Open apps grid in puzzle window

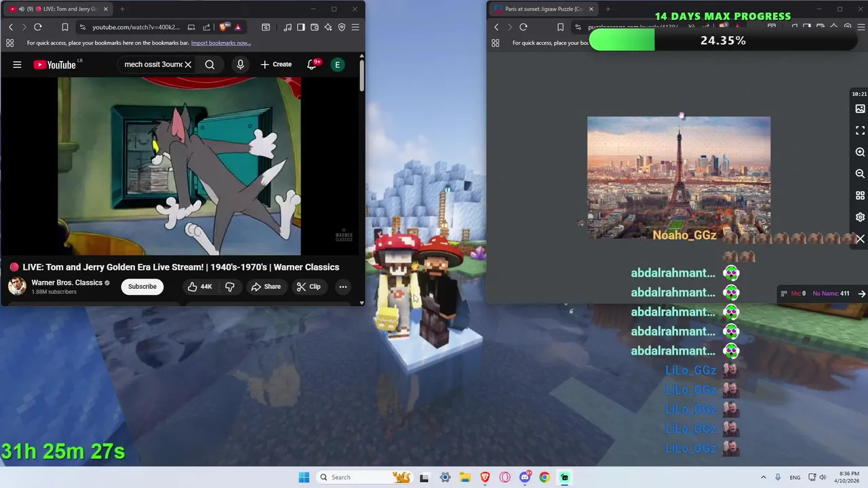coord(495,43)
